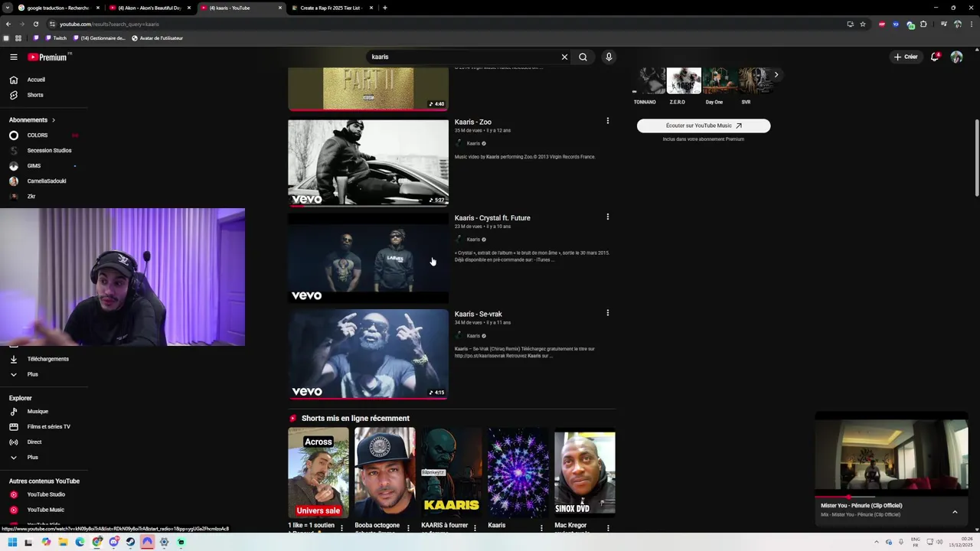Expand Plus under Téléchargements
The height and width of the screenshot is (551, 980).
click(32, 374)
